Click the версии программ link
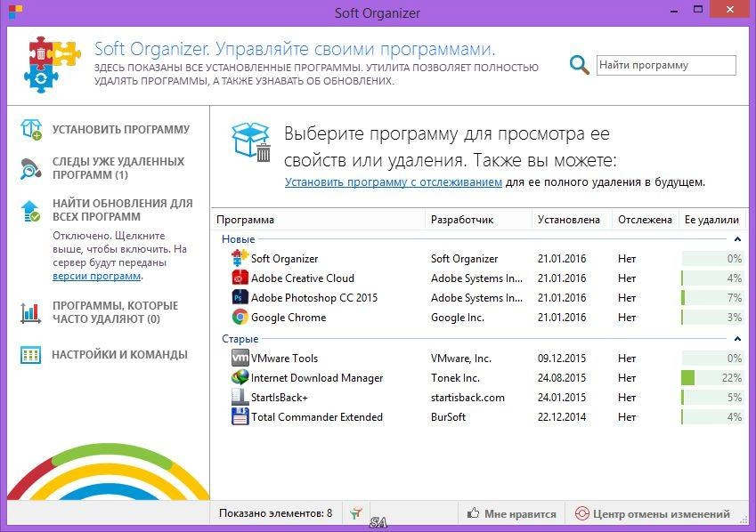Screen dimensions: 756x532 click(x=97, y=276)
